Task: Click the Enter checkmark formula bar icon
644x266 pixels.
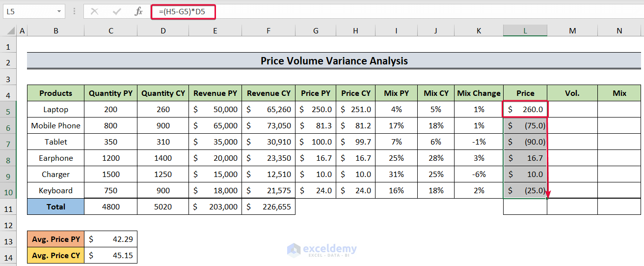Action: coord(117,11)
